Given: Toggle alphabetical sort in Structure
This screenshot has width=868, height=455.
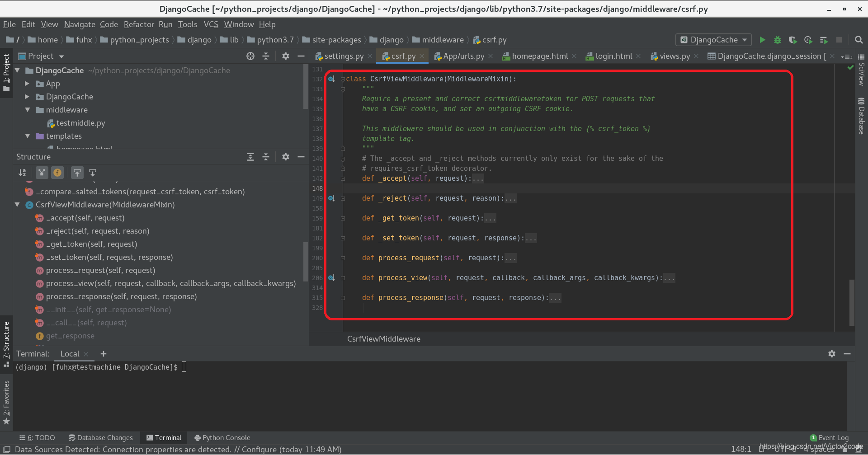Looking at the screenshot, I should click(x=22, y=173).
